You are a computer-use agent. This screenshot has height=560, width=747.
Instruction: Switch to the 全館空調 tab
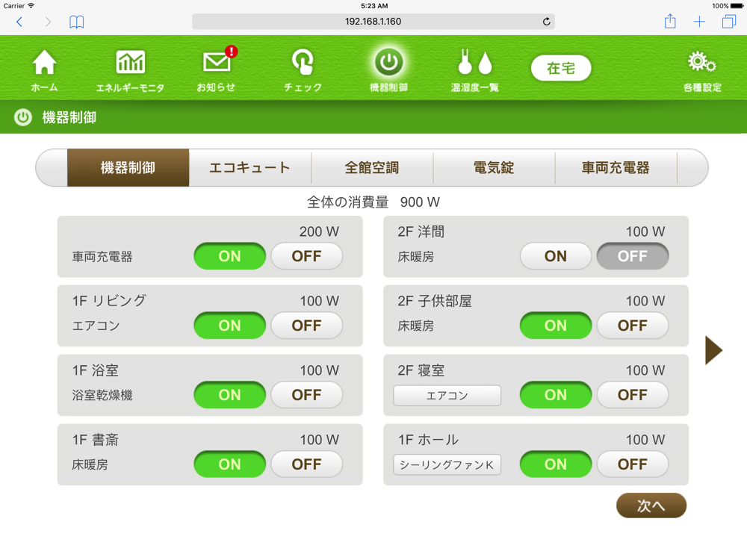pyautogui.click(x=372, y=167)
